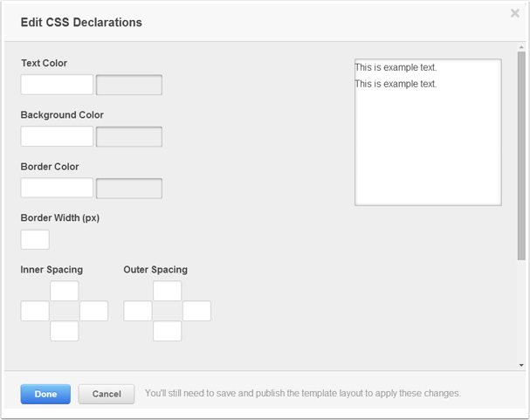Select the Outer Spacing bottom field
Screen dimensions: 530x420
(168, 331)
